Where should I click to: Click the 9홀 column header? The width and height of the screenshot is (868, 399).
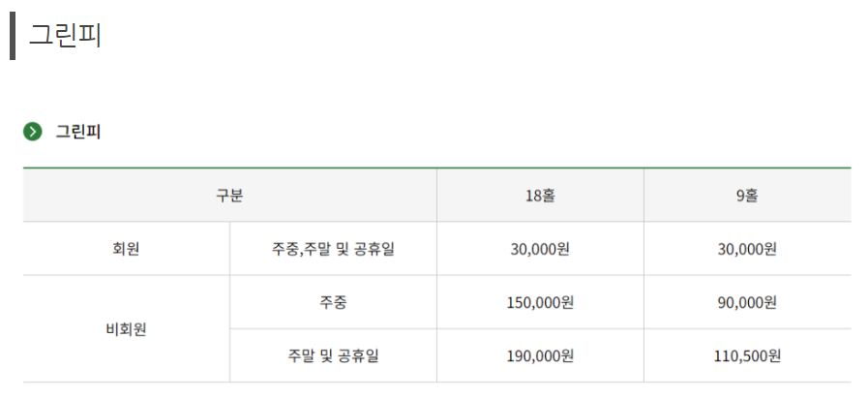pyautogui.click(x=746, y=196)
